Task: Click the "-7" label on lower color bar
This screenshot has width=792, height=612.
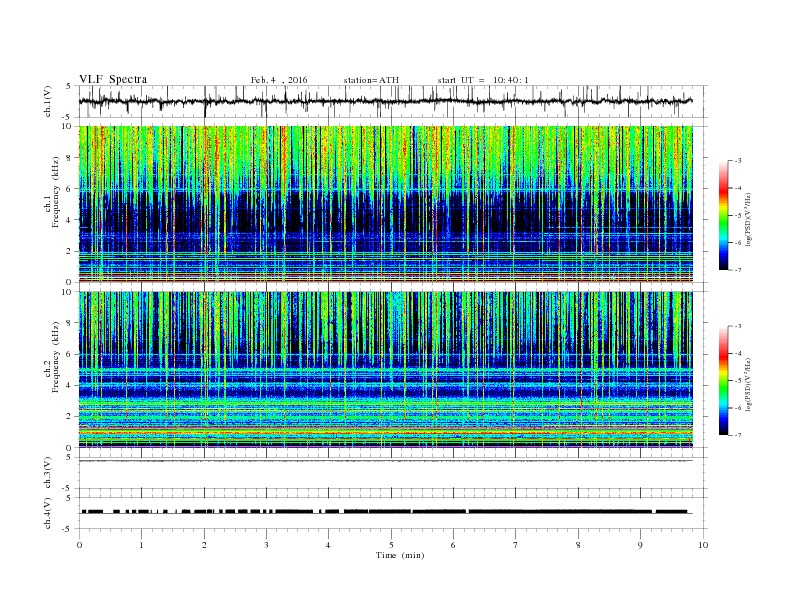Action: 738,435
